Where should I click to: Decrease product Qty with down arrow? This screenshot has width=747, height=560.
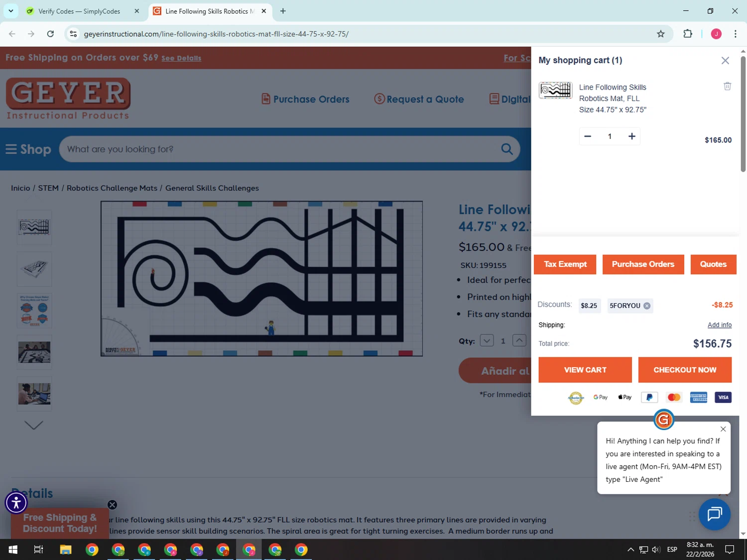[x=487, y=340]
